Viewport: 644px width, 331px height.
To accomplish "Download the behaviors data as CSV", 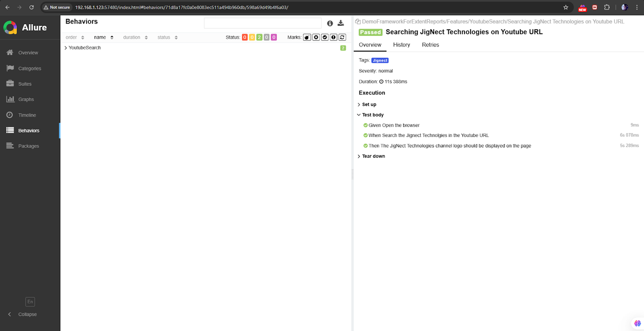I will (341, 23).
